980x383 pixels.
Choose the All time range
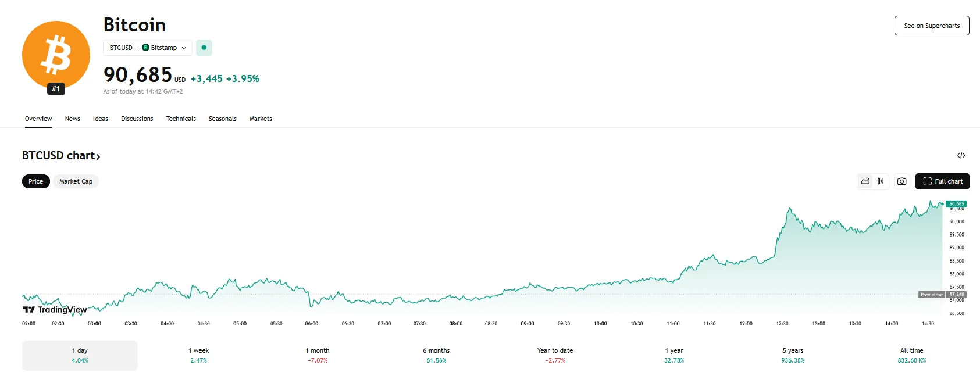pos(911,355)
